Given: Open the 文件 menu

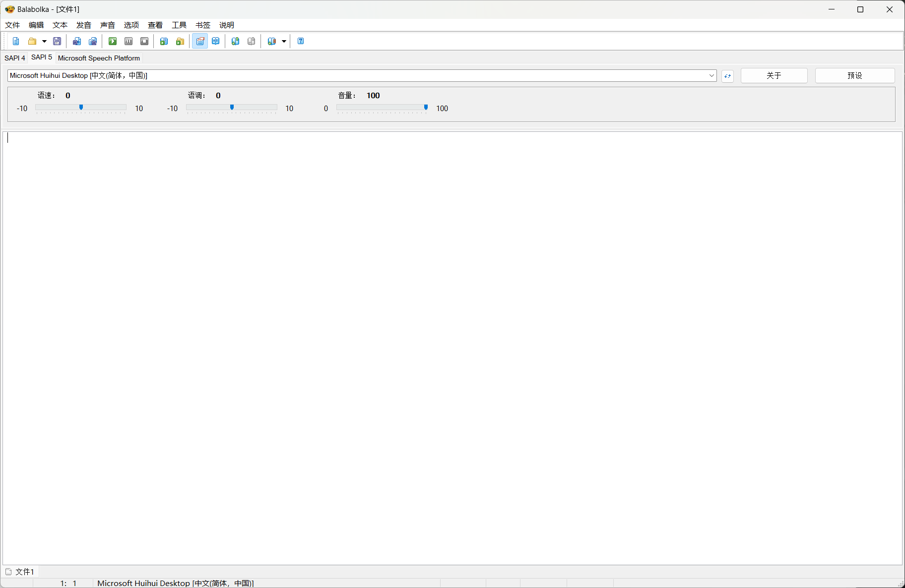Looking at the screenshot, I should (x=12, y=25).
